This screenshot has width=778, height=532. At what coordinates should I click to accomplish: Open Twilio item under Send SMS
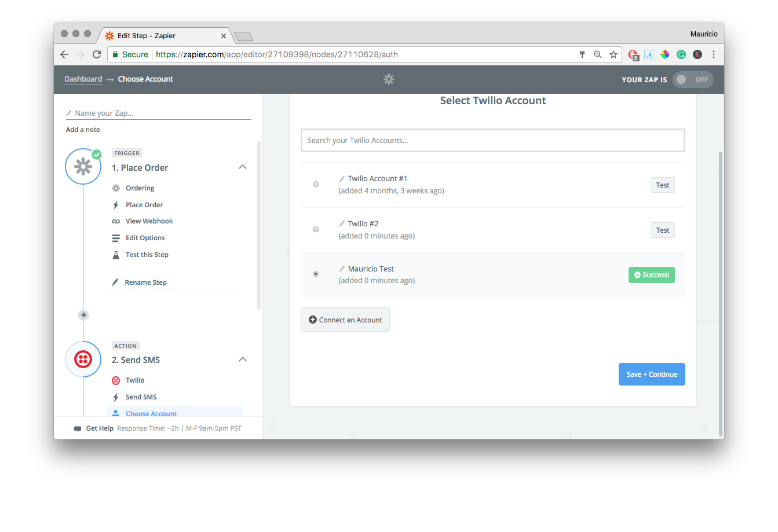coord(135,380)
